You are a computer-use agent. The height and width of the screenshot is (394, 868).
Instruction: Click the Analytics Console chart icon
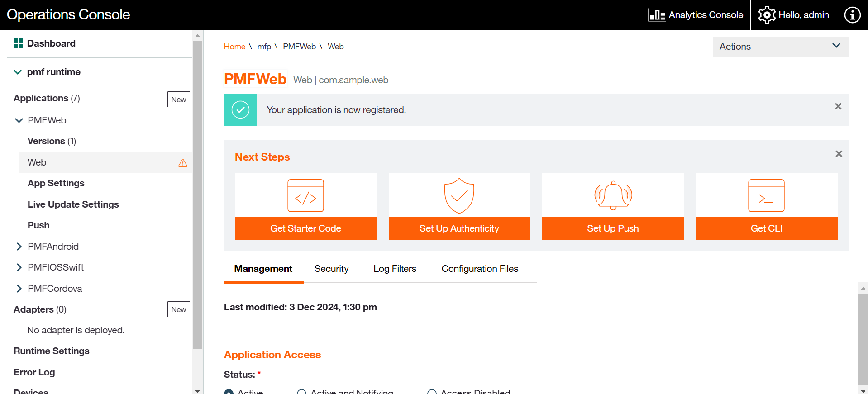pyautogui.click(x=656, y=15)
